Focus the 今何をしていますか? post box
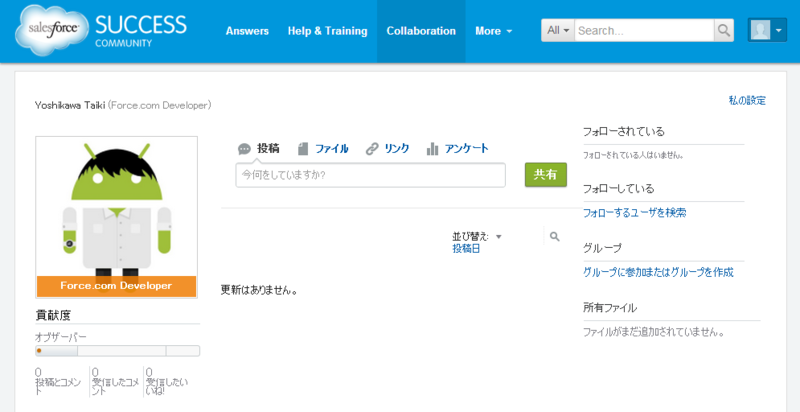Viewport: 800px width, 412px height. pyautogui.click(x=370, y=175)
